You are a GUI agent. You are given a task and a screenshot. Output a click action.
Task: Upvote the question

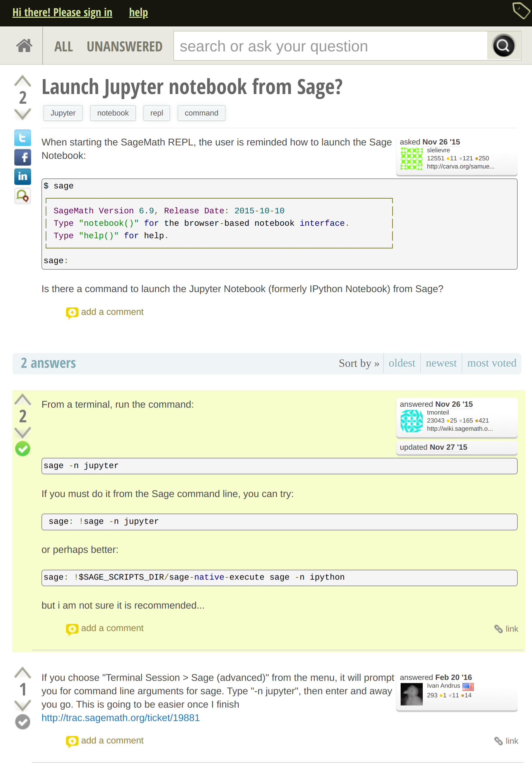tap(22, 80)
